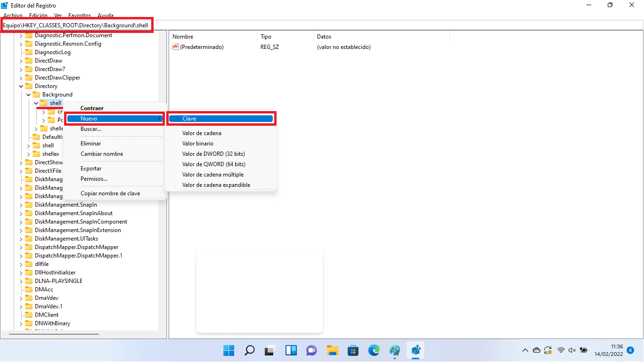
Task: Open taskbar Search magnifier
Action: point(249,350)
